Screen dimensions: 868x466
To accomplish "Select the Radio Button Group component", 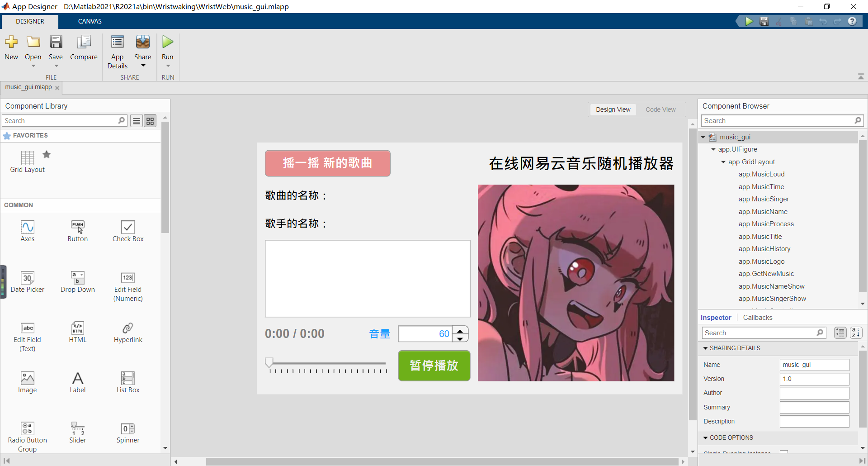I will pos(28,437).
